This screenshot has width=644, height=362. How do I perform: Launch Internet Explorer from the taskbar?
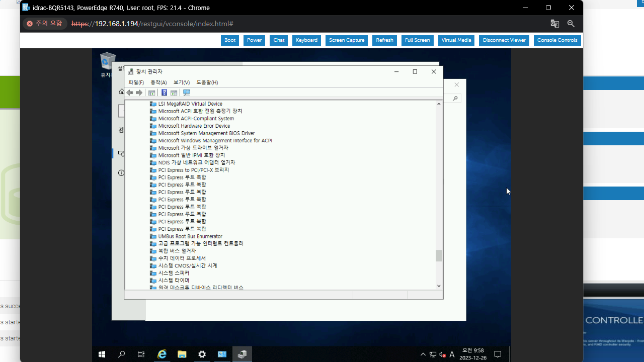[x=162, y=354]
